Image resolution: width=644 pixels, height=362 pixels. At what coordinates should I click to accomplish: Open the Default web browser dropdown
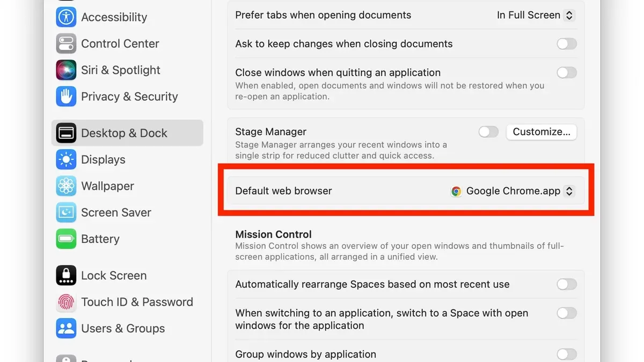click(513, 191)
